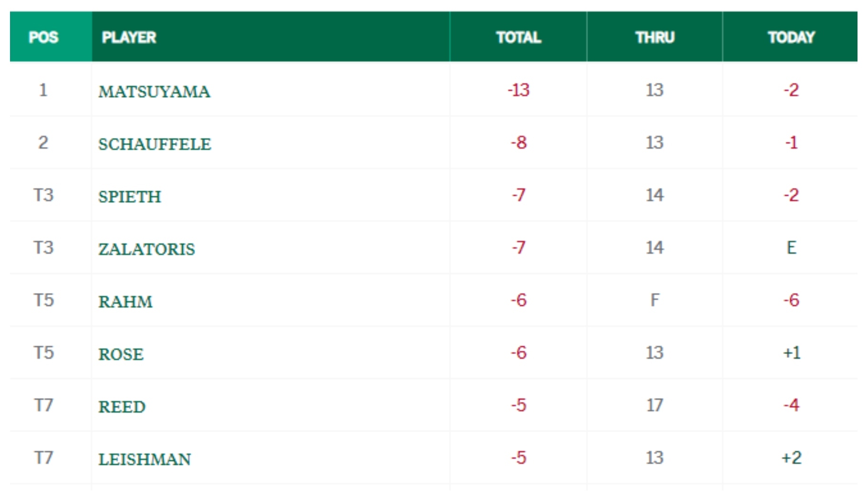Click Matsuyama's total score -13
868x501 pixels.
(x=518, y=90)
